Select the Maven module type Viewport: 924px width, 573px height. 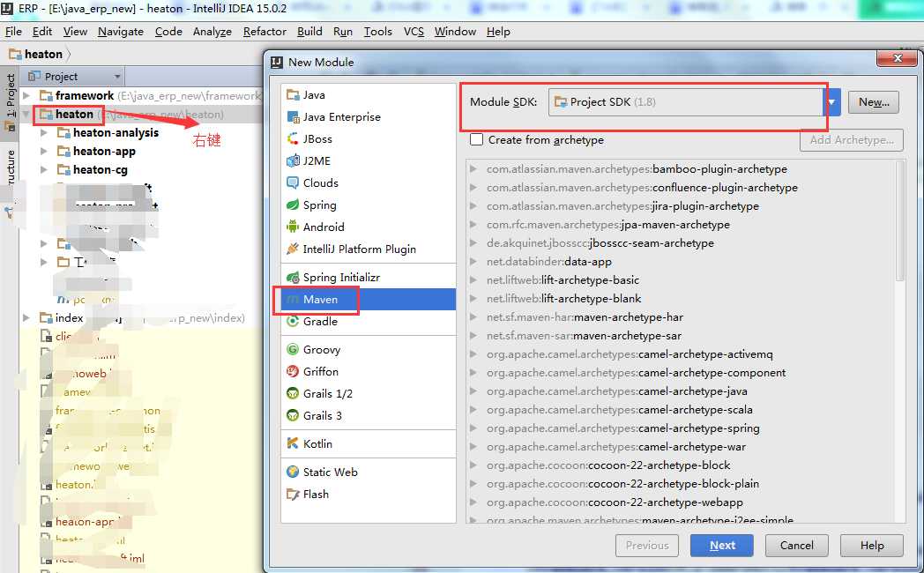tap(369, 299)
